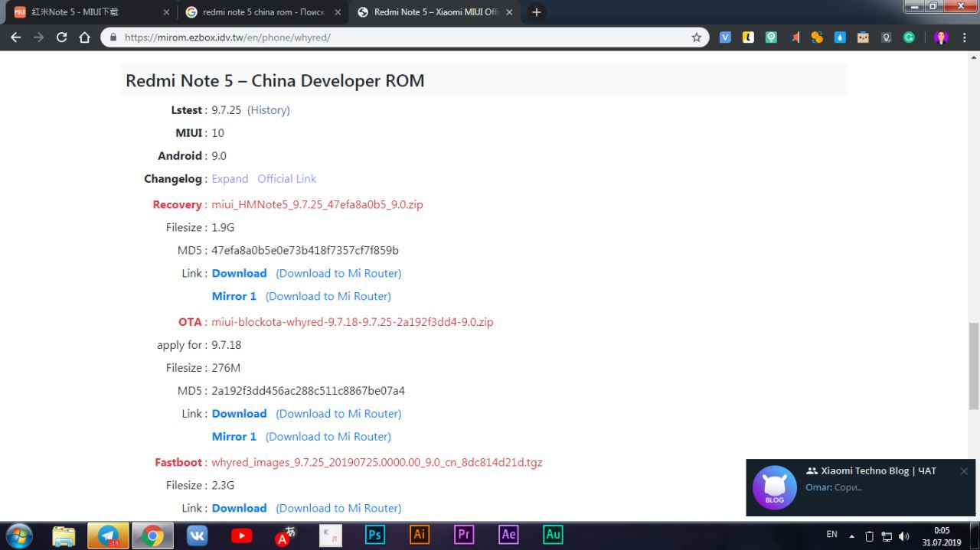Launch Photoshop from the taskbar
The image size is (980, 550).
point(374,535)
